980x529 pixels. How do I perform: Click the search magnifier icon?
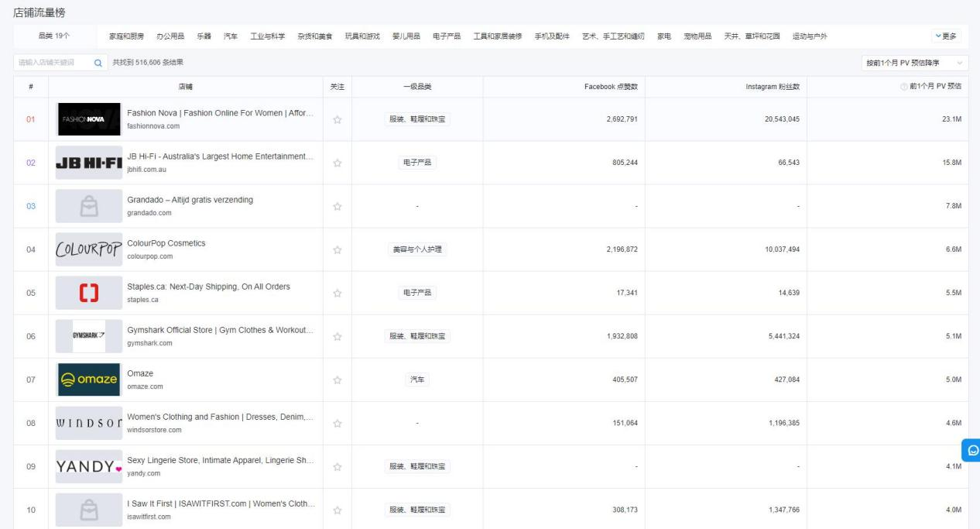98,63
